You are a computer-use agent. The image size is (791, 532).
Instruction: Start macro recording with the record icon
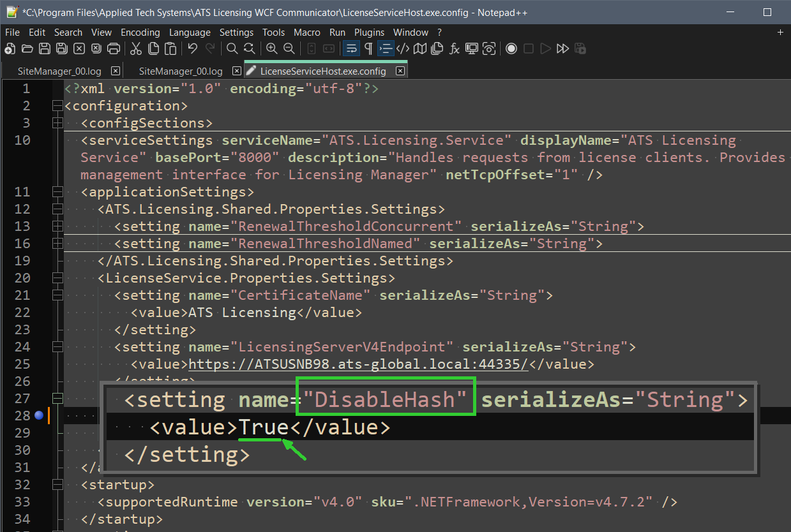(x=511, y=49)
